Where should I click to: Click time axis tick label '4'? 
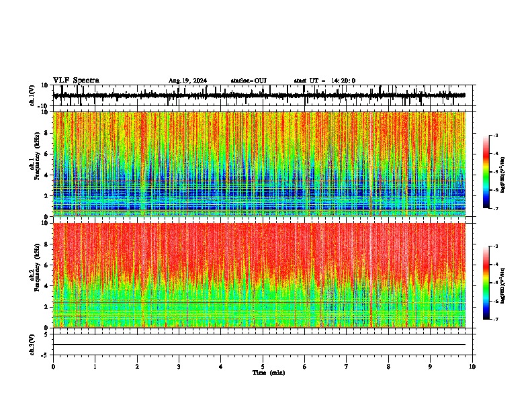221,367
